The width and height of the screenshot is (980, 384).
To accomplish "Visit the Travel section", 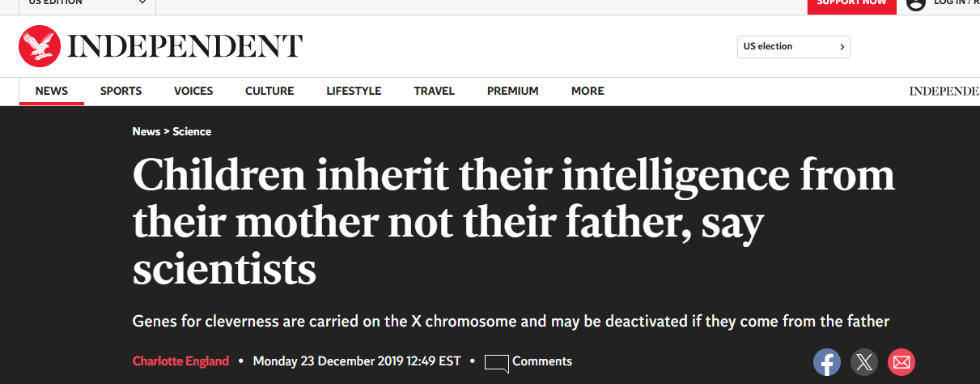I will 435,91.
